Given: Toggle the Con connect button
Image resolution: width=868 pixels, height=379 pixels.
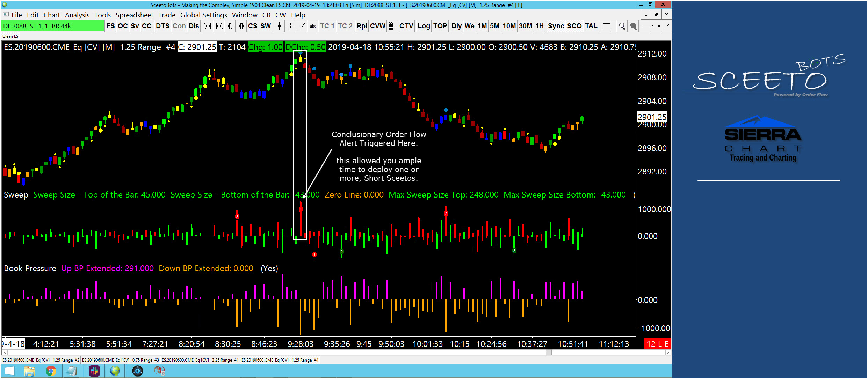Looking at the screenshot, I should click(x=179, y=26).
